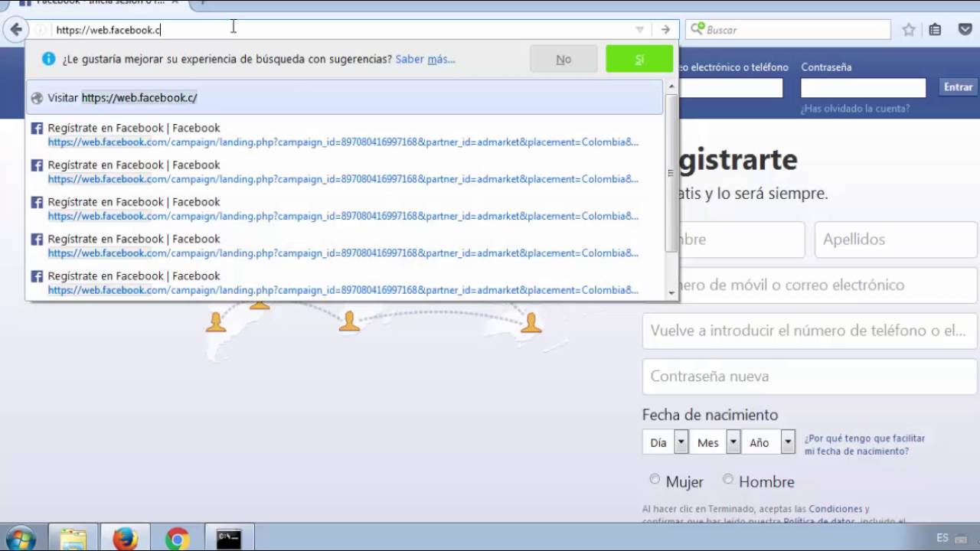Select the Hombre radio button
The image size is (980, 551).
point(728,479)
